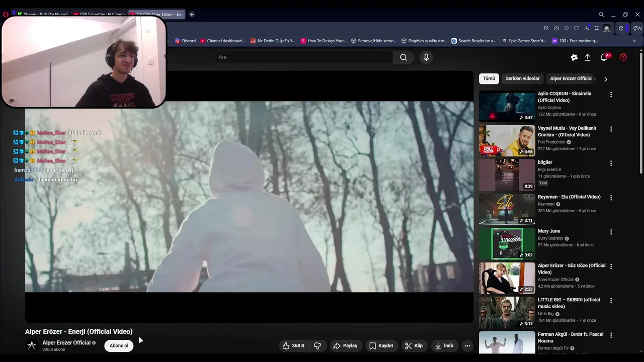
Task: Click the Abone ol subscribe button
Action: tap(119, 346)
